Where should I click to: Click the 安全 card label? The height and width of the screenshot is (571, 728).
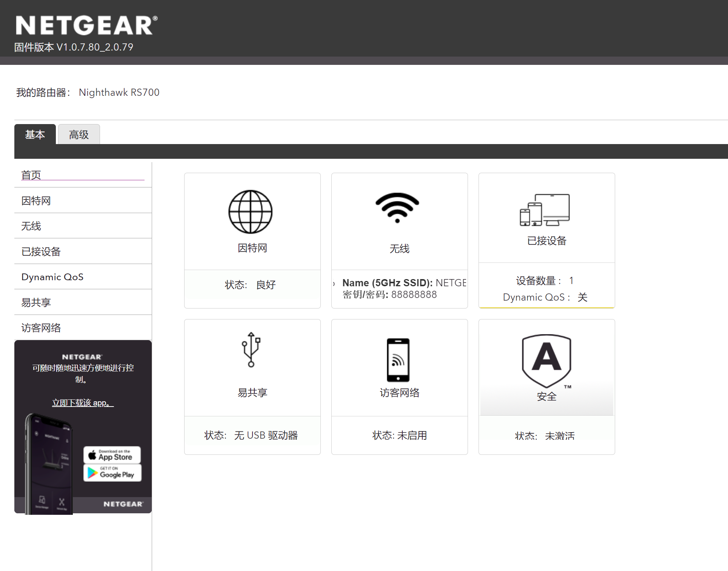tap(547, 396)
